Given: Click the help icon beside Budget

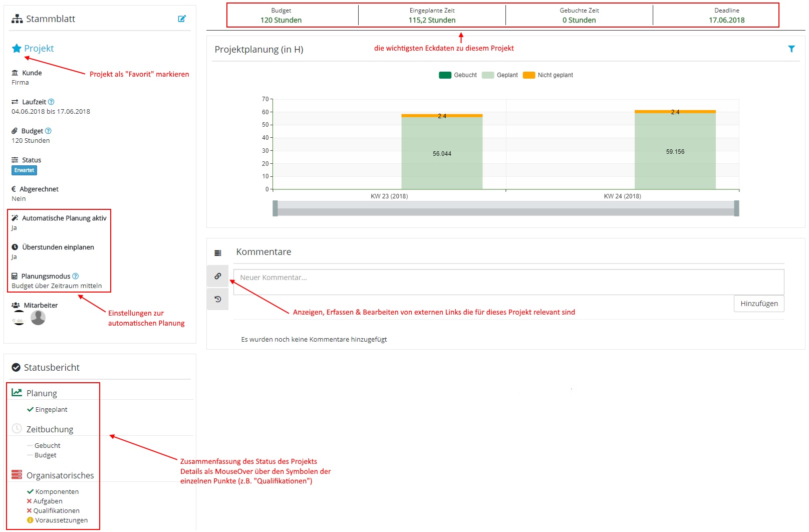Looking at the screenshot, I should [x=48, y=131].
